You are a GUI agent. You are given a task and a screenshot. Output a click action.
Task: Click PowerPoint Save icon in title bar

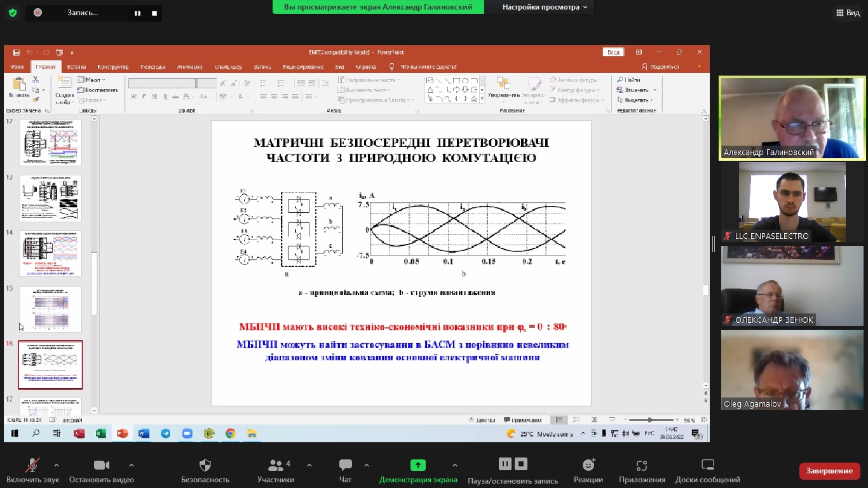pos(17,52)
